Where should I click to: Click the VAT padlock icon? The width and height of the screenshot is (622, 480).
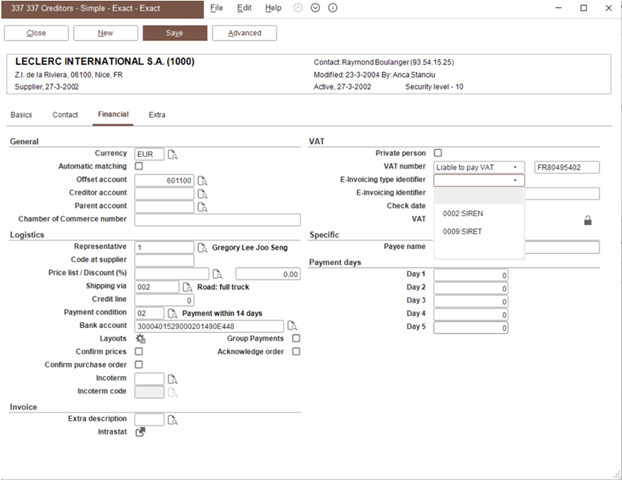(x=588, y=220)
